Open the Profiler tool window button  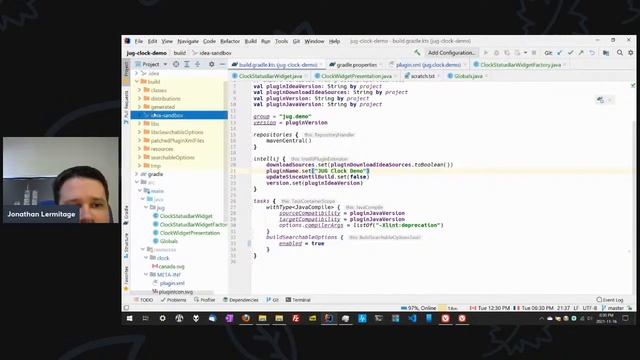click(204, 300)
